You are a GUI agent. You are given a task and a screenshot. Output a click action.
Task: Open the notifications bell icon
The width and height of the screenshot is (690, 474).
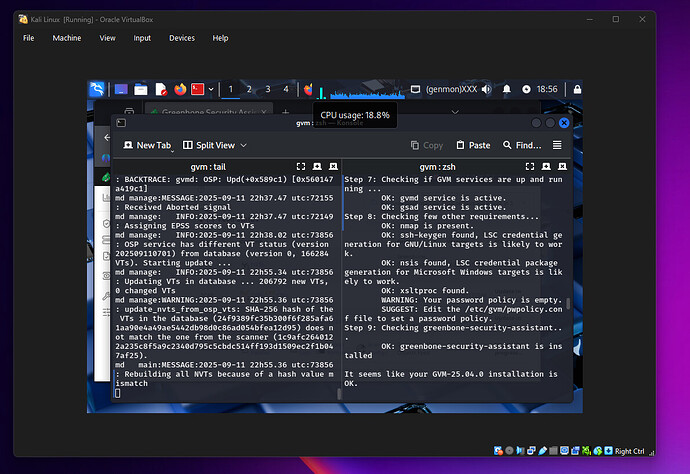click(x=506, y=89)
